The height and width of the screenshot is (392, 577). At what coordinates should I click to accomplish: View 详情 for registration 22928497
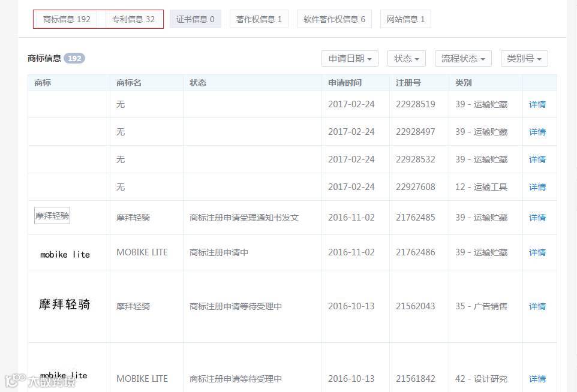(x=537, y=132)
